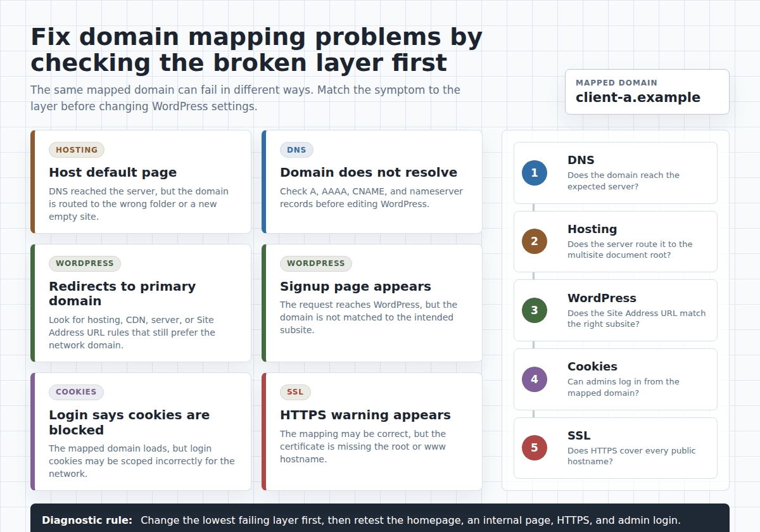Click 'Can admins log in from the mapped domain?'

pos(623,388)
